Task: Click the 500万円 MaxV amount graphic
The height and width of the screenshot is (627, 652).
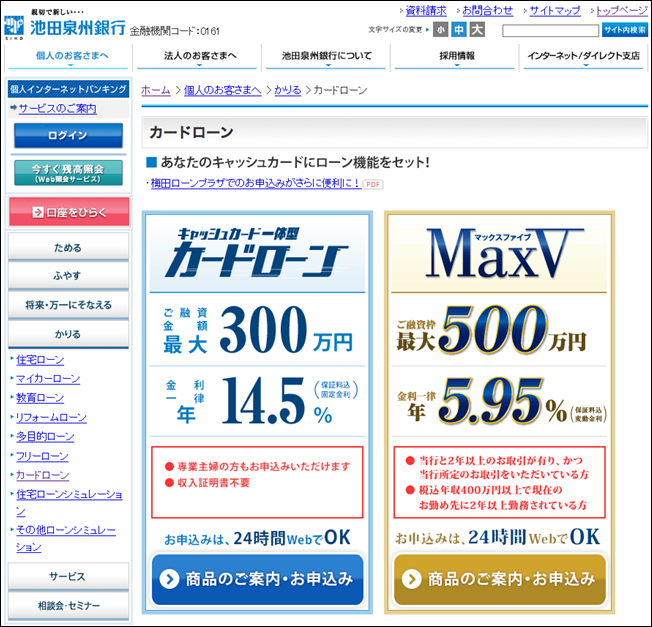Action: coord(491,329)
